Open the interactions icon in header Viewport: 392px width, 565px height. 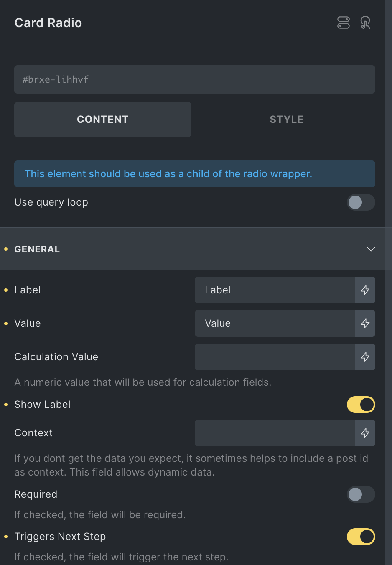(366, 23)
